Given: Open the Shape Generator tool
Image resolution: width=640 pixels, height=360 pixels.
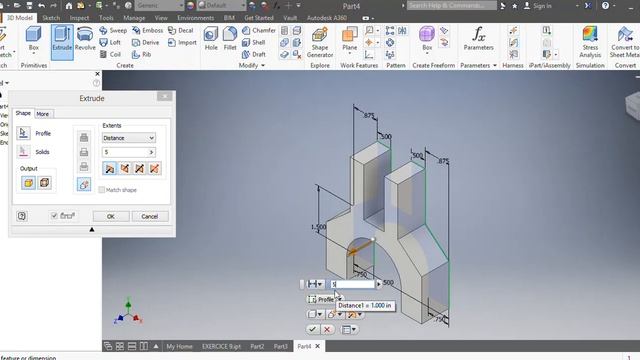Looking at the screenshot, I should (320, 42).
